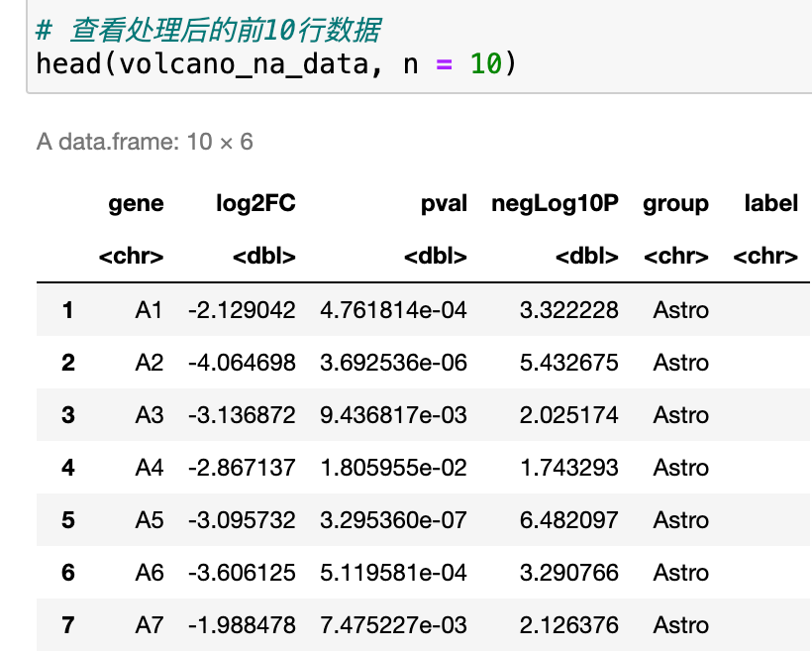Click log2FC value -2.867137
Viewport: 812px width, 654px height.
[x=242, y=468]
